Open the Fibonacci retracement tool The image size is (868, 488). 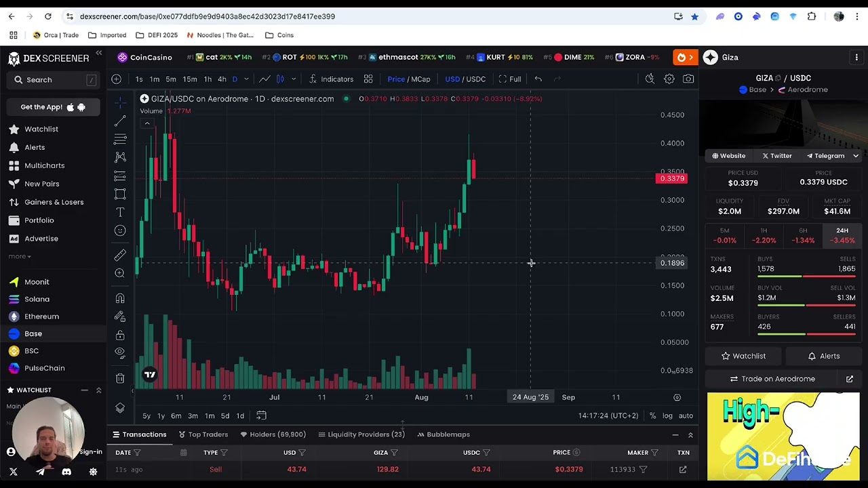120,139
